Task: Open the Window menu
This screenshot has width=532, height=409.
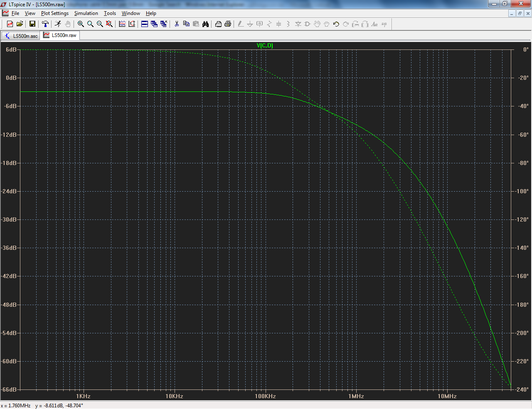Action: pyautogui.click(x=131, y=13)
